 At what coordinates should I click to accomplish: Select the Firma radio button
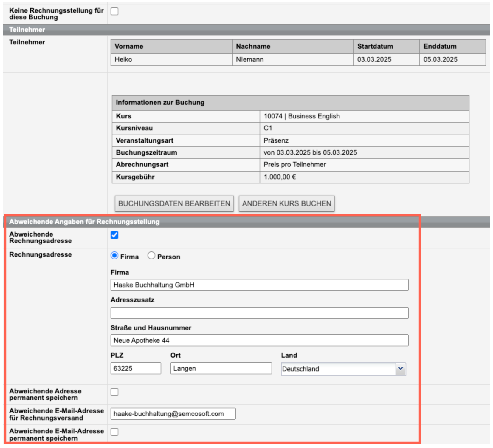pyautogui.click(x=114, y=256)
